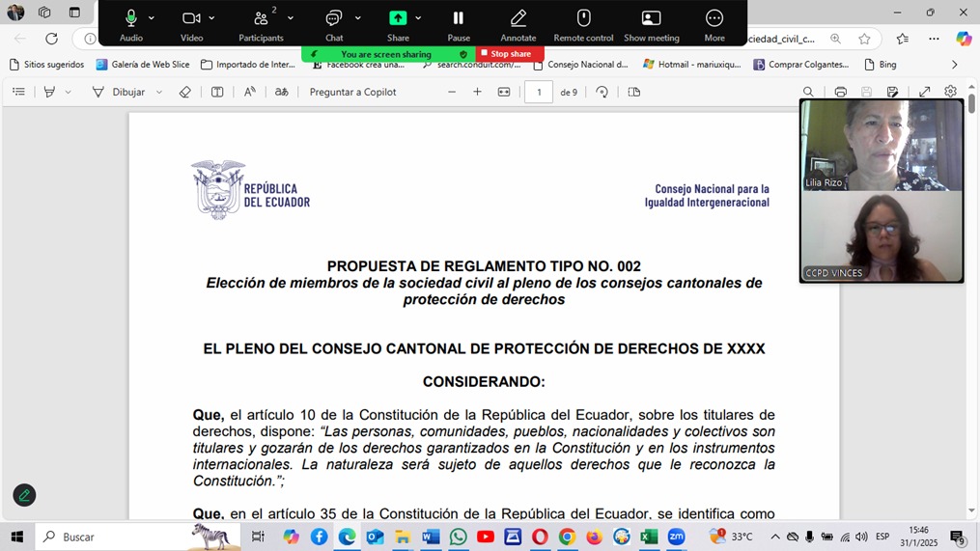
Task: Click the read aloud icon
Action: pos(249,92)
